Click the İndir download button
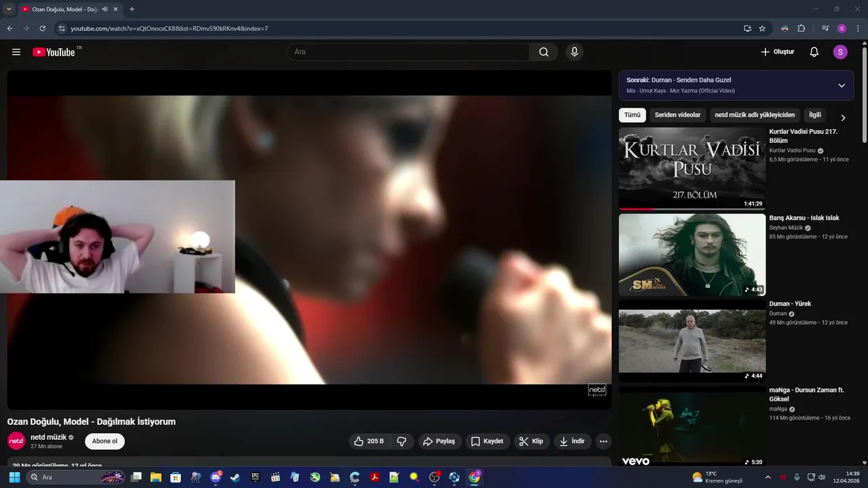This screenshot has width=868, height=488. click(572, 441)
